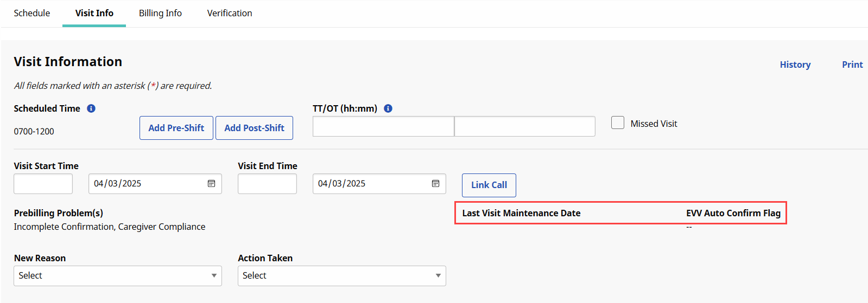The width and height of the screenshot is (868, 303).
Task: Click the Print link
Action: point(852,65)
